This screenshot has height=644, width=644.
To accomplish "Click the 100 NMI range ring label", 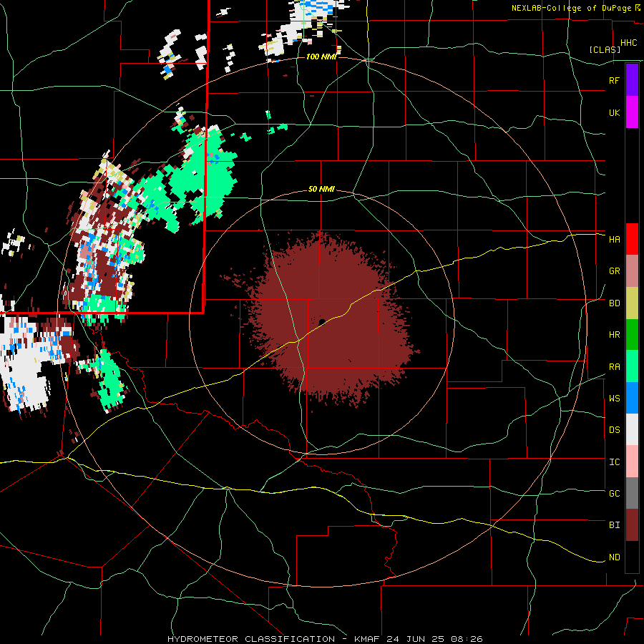I will (321, 57).
